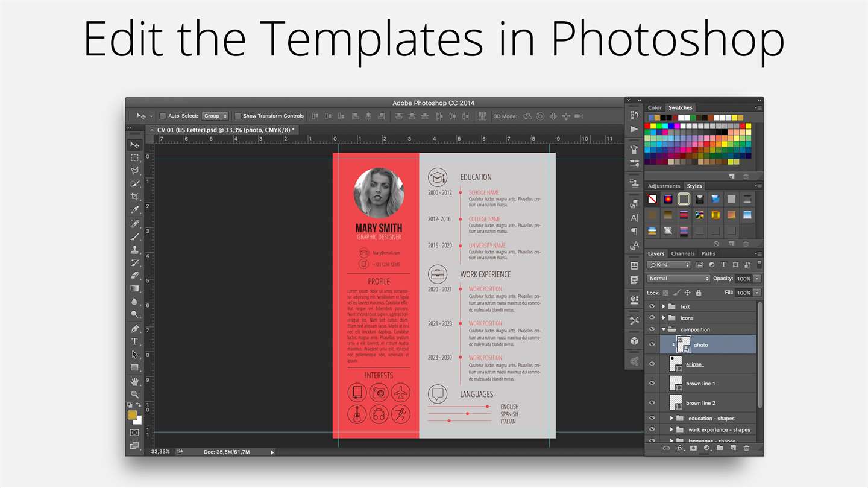Viewport: 868px width, 488px height.
Task: Select the Blur tool
Action: tap(134, 302)
